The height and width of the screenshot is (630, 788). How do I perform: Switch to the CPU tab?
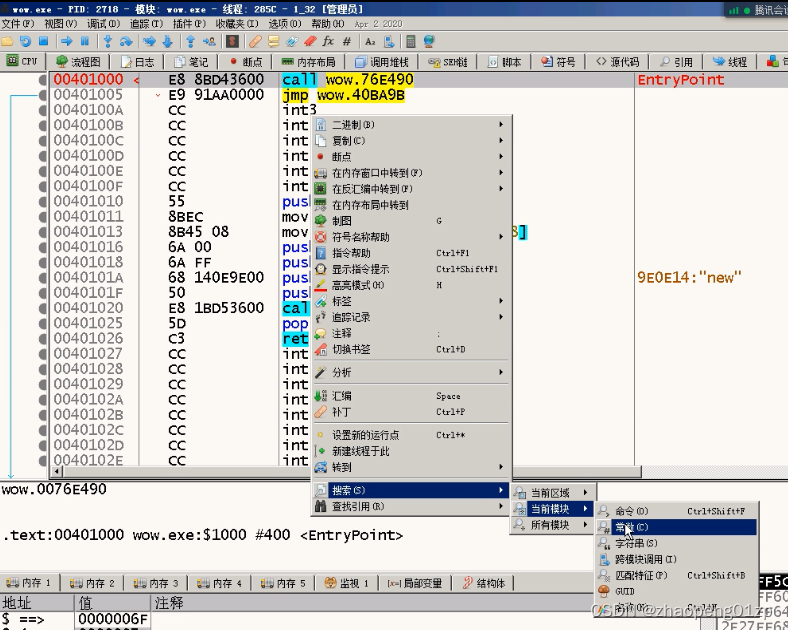(x=22, y=61)
